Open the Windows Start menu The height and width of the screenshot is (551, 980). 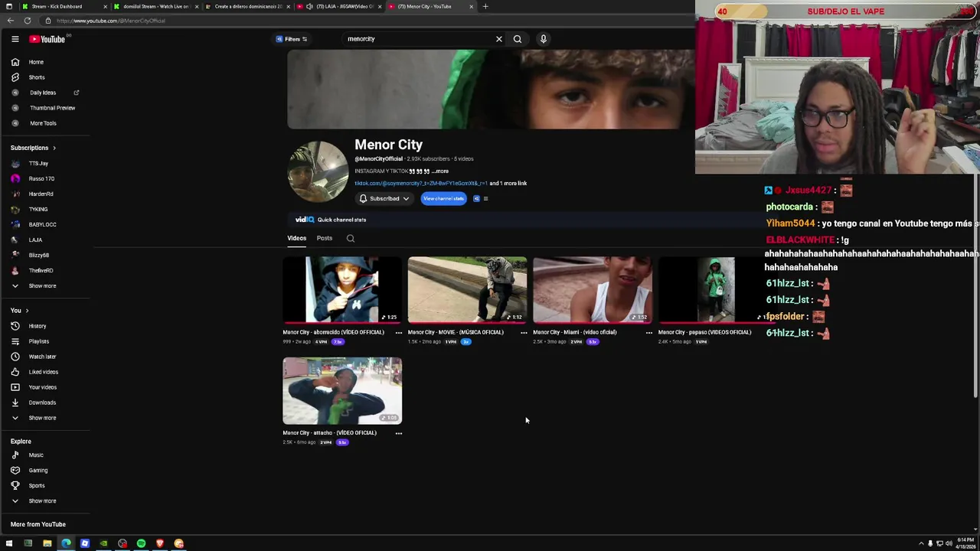pos(9,543)
